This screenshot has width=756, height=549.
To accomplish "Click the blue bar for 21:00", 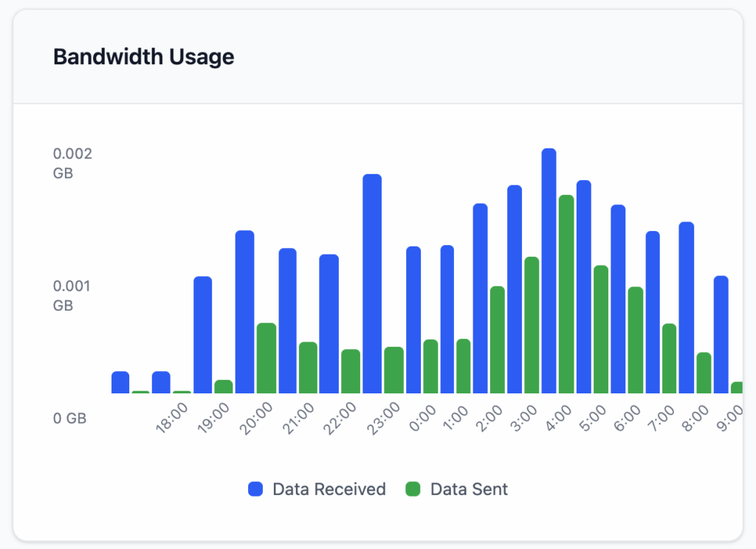I will pyautogui.click(x=287, y=320).
